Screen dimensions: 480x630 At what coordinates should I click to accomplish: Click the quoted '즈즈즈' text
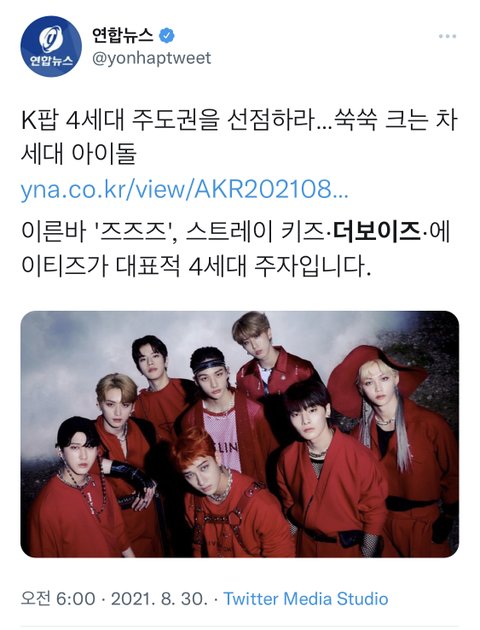(x=135, y=232)
